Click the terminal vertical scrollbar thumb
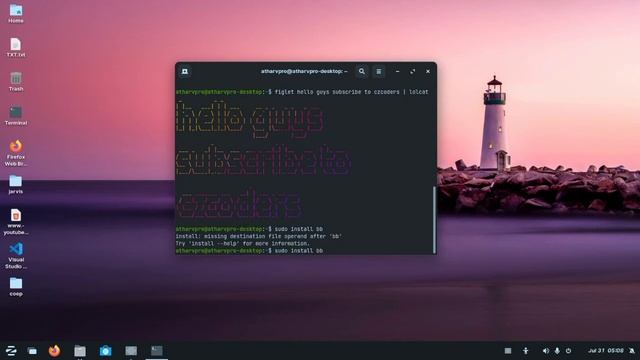640x360 pixels. pyautogui.click(x=434, y=220)
